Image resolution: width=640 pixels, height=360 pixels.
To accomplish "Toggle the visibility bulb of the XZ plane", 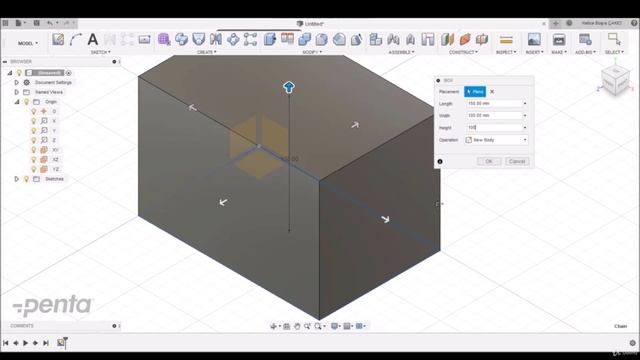I will (34, 160).
